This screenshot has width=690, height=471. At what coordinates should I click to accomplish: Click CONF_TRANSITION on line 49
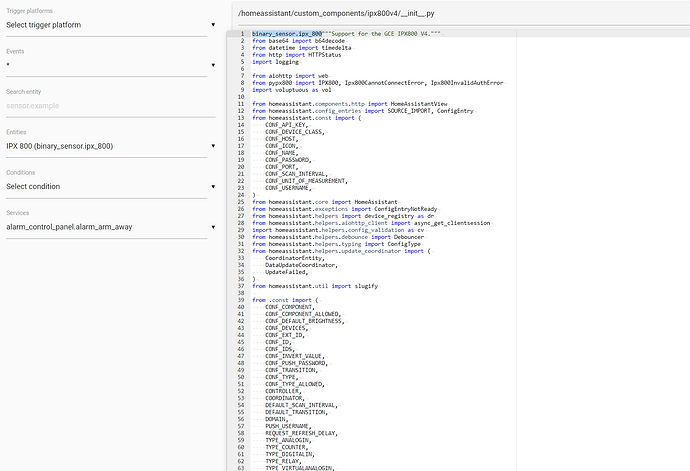(x=290, y=370)
